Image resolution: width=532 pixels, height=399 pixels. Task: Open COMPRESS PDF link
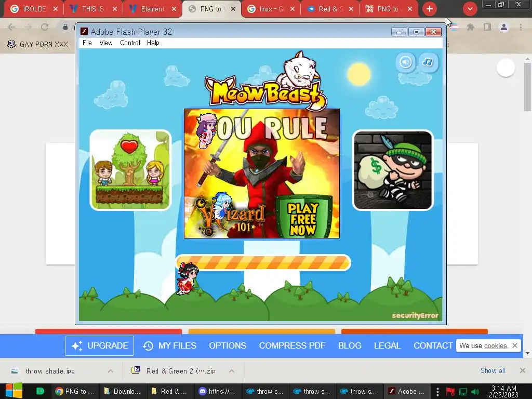click(292, 345)
